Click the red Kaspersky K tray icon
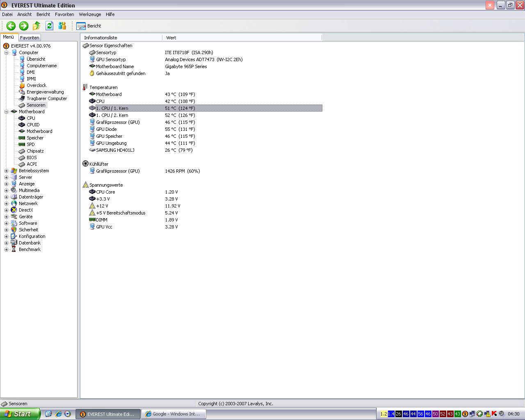This screenshot has height=420, width=525. (494, 414)
